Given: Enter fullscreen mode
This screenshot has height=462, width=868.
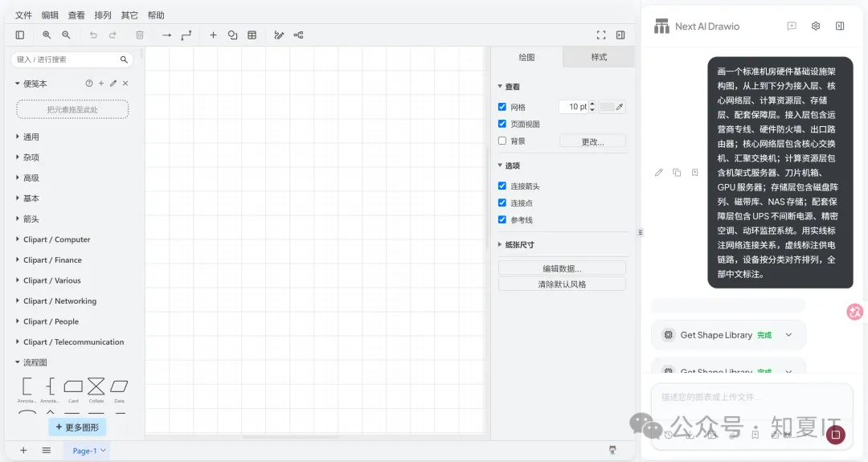Looking at the screenshot, I should 601,35.
